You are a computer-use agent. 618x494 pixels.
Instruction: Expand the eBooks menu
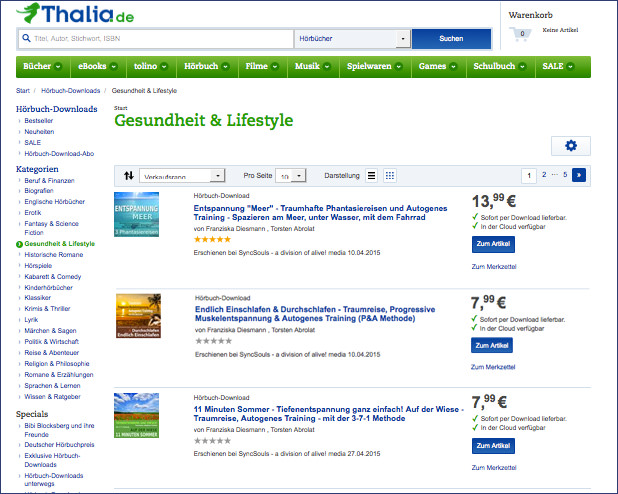[x=98, y=66]
